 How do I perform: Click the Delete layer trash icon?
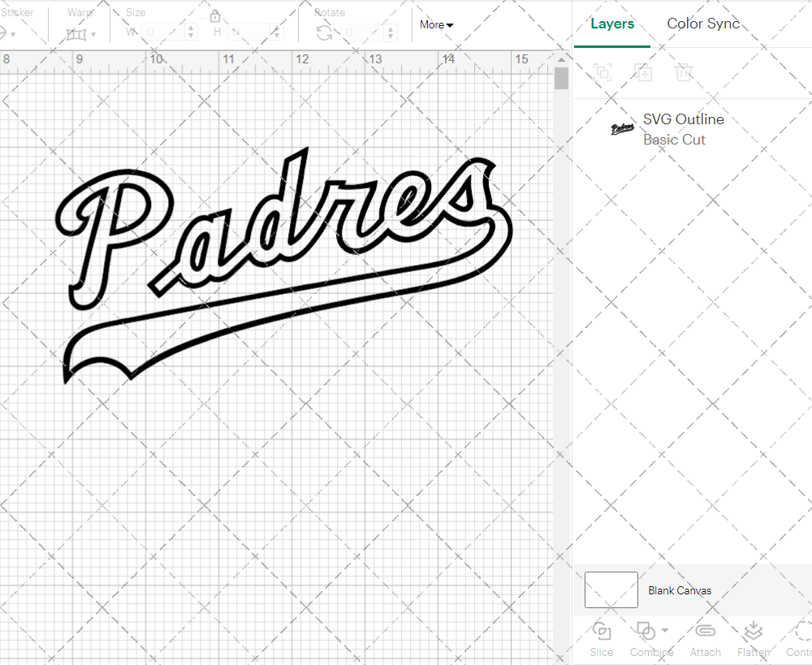(x=684, y=72)
